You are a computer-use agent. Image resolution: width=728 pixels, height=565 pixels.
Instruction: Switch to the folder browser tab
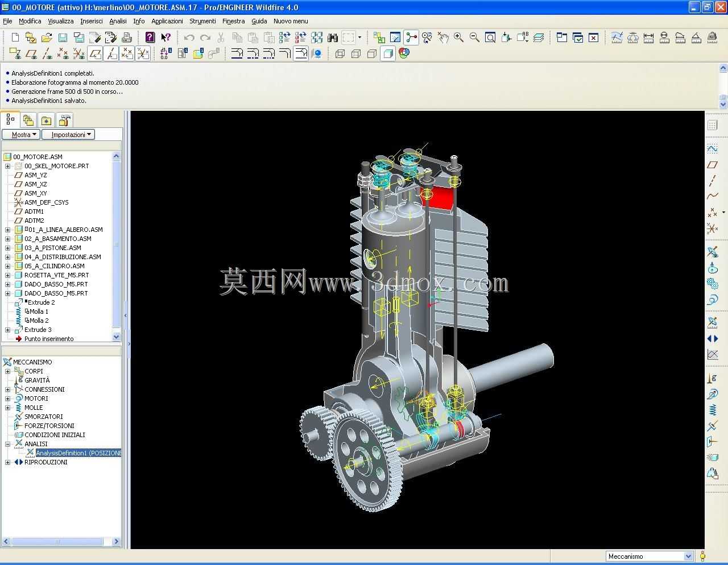pyautogui.click(x=28, y=120)
